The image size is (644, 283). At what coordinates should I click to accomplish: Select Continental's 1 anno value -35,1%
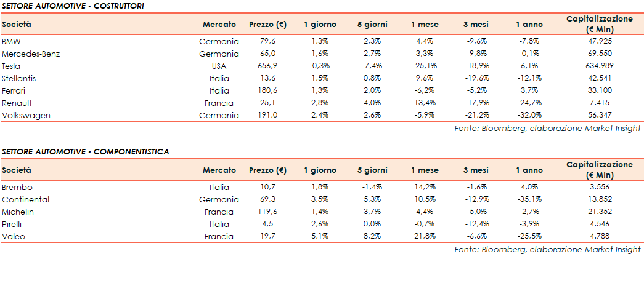tap(529, 199)
